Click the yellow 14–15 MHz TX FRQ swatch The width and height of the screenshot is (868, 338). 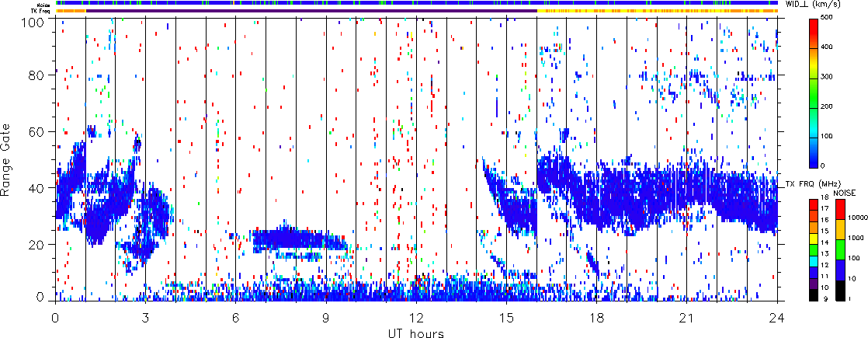click(x=814, y=239)
